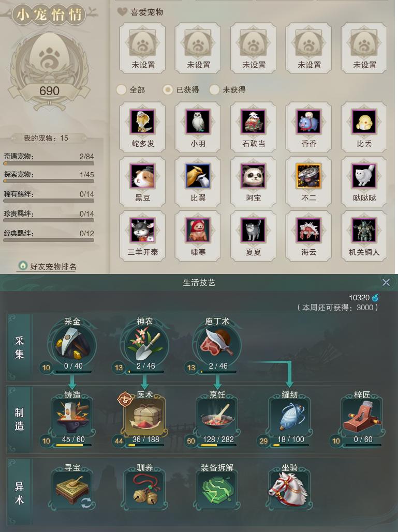This screenshot has height=532, width=398.
Task: Select the 庖丁术 butchering skill icon
Action: [x=217, y=344]
